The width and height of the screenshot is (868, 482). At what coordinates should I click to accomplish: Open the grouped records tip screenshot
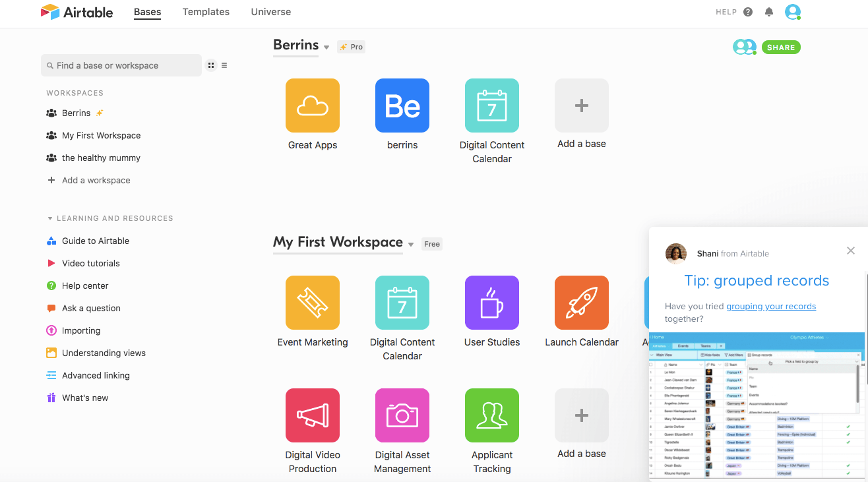[x=757, y=406]
